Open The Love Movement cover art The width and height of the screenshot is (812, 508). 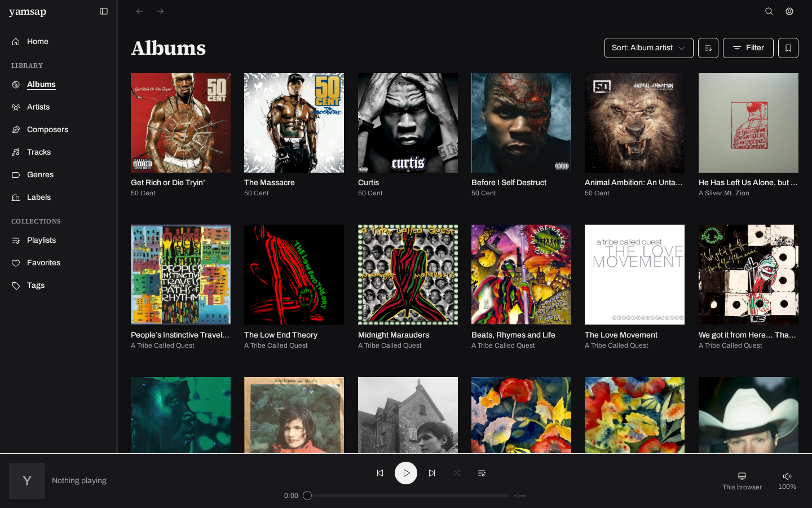click(634, 275)
